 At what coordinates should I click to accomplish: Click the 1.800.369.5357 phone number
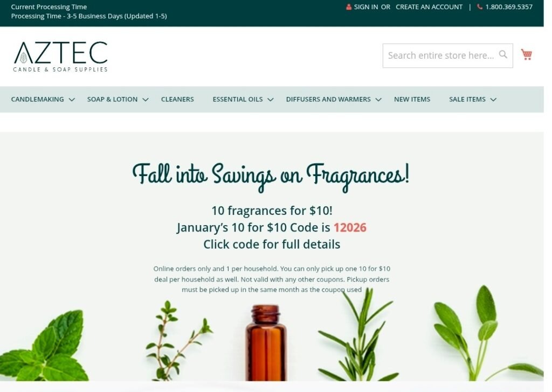click(x=509, y=6)
